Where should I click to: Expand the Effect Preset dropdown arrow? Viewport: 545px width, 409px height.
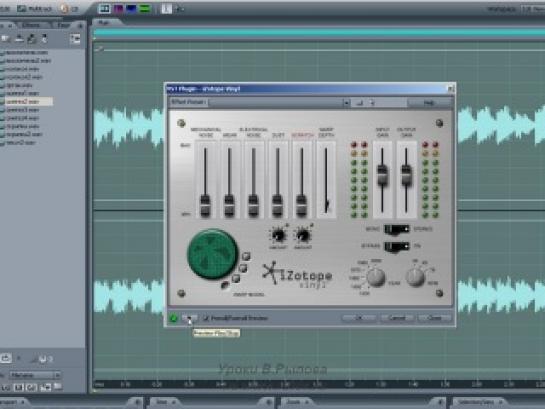click(x=346, y=103)
